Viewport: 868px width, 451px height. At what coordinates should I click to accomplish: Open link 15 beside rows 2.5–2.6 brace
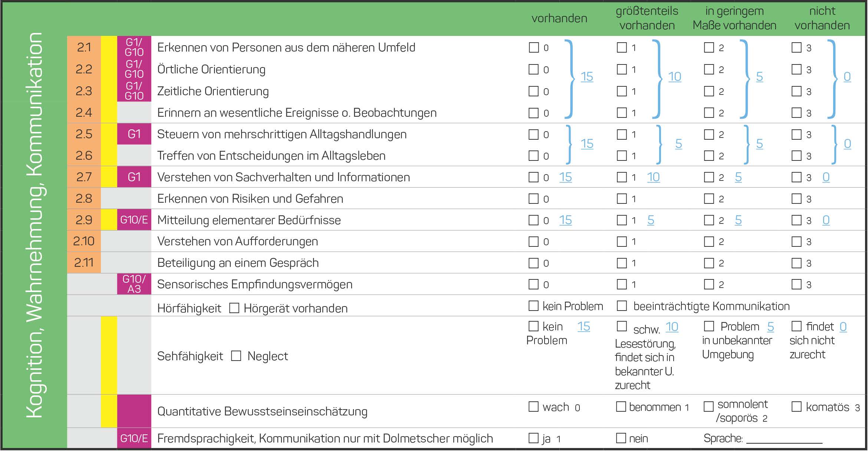pos(587,144)
